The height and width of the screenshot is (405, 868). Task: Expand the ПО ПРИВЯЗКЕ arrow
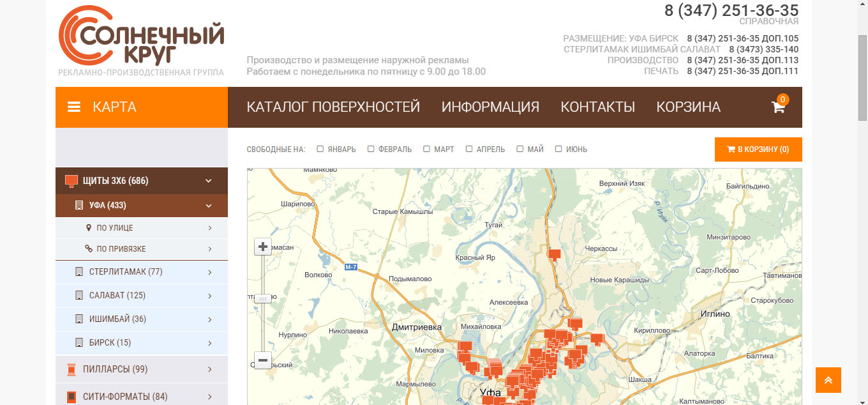click(x=210, y=249)
